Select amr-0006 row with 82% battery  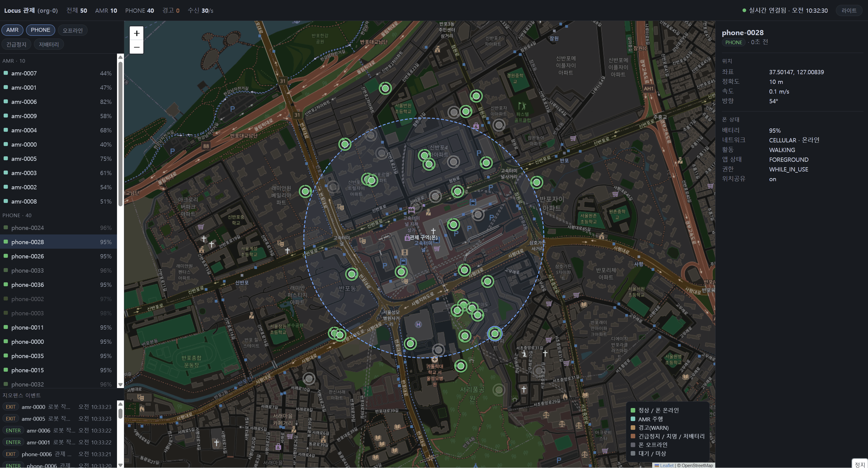58,102
